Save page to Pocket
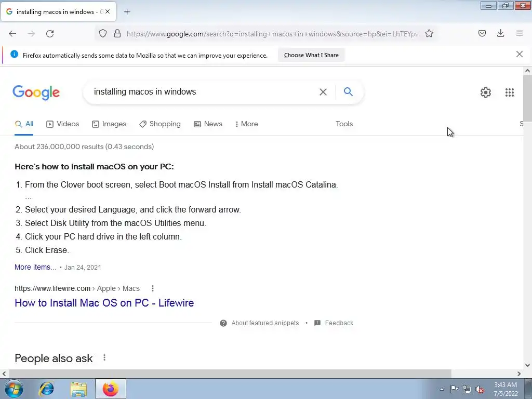The height and width of the screenshot is (399, 532). [482, 33]
